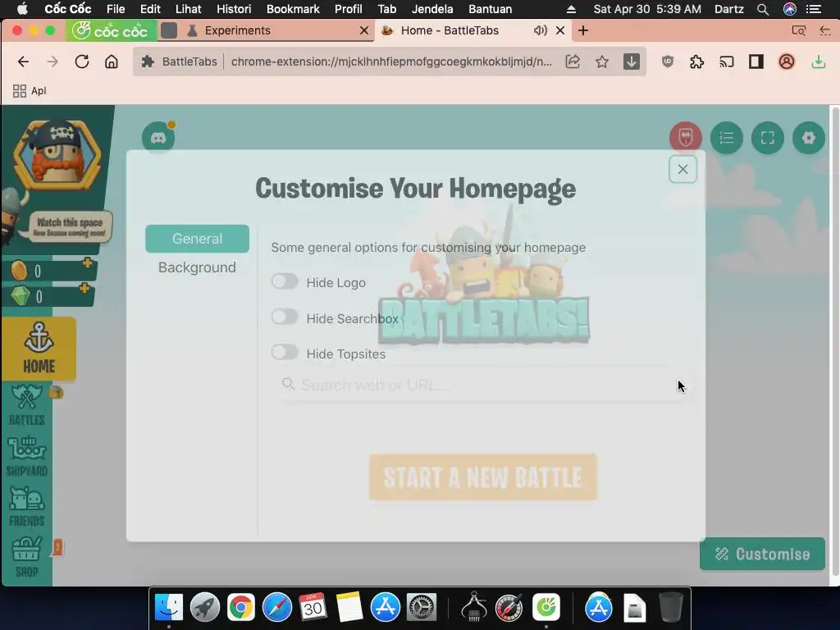This screenshot has height=630, width=840.
Task: Open Spotlight search in menu bar
Action: pyautogui.click(x=763, y=9)
